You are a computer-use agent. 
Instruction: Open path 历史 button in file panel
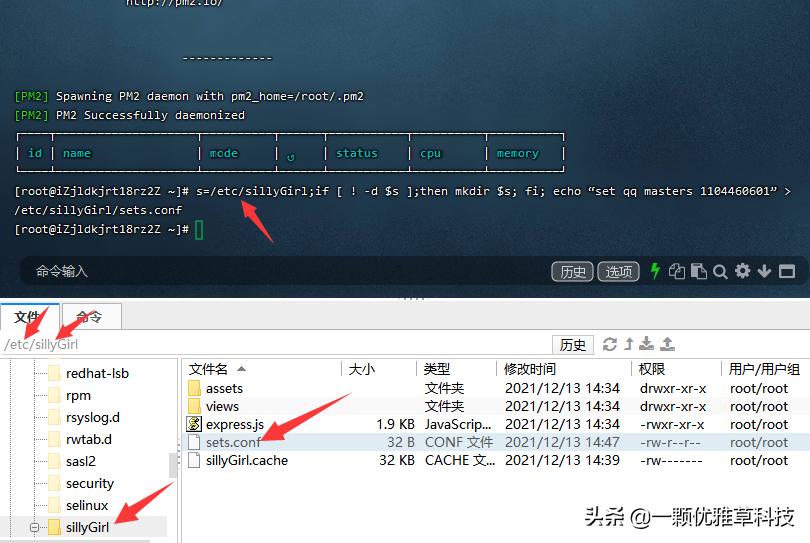pos(572,345)
